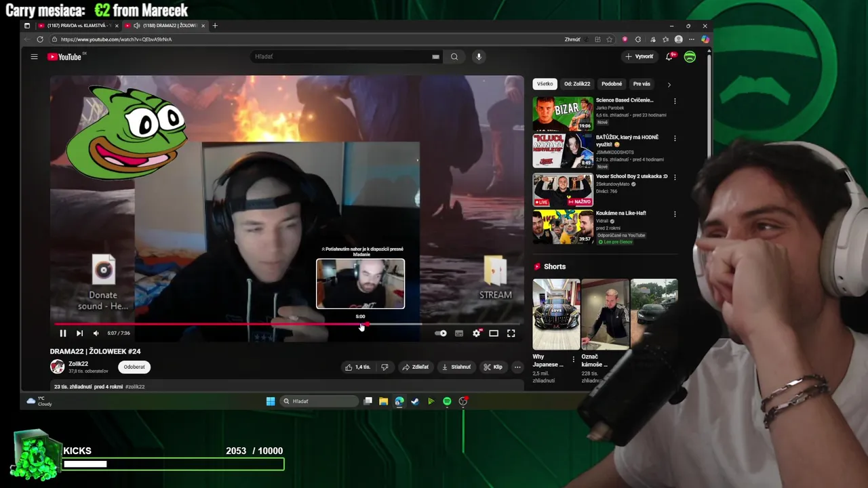868x488 pixels.
Task: Mute the video player volume
Action: pyautogui.click(x=96, y=333)
